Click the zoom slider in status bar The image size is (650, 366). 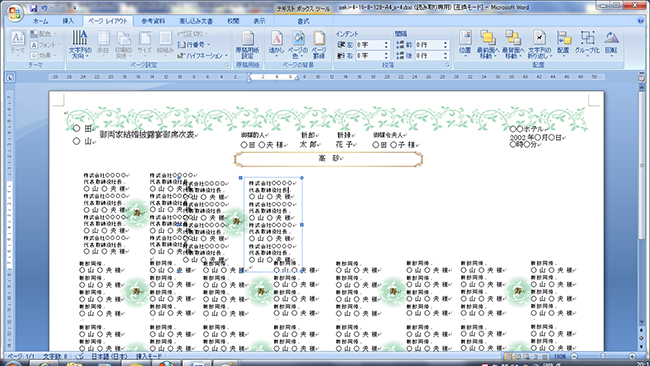click(603, 356)
